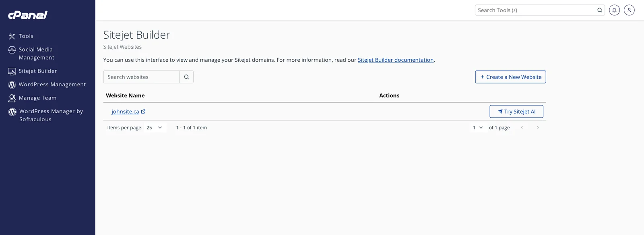This screenshot has height=235, width=644.
Task: Click the Sitejet Websites subtitle
Action: coord(122,47)
